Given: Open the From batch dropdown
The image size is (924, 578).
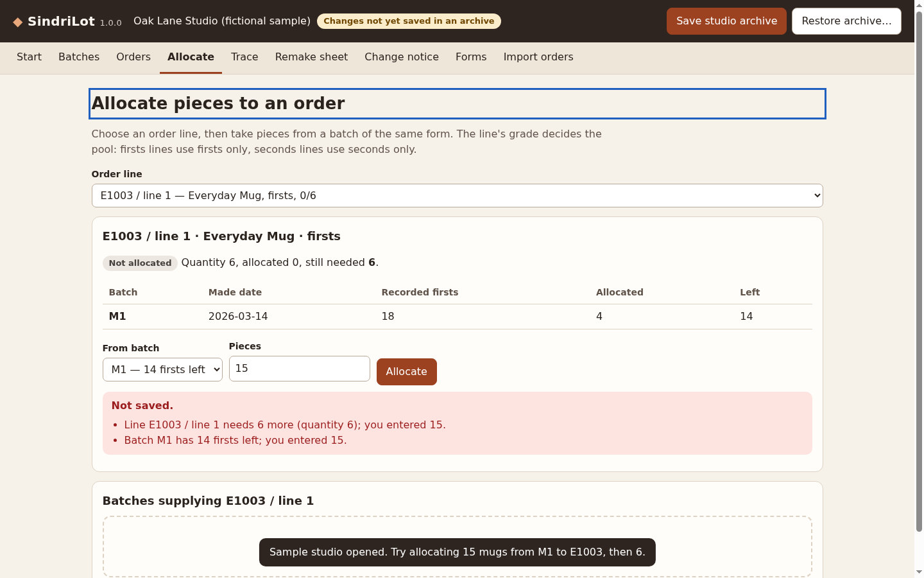Looking at the screenshot, I should coord(162,370).
